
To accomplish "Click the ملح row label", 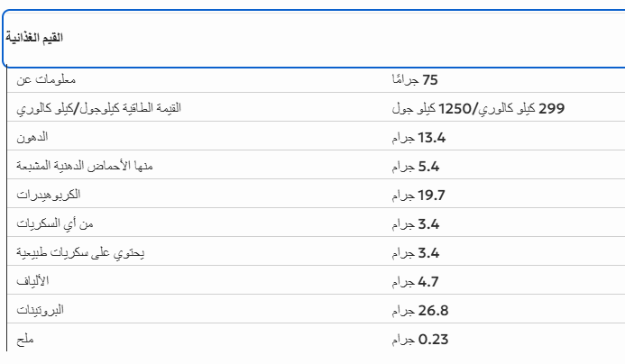I will coord(25,339).
